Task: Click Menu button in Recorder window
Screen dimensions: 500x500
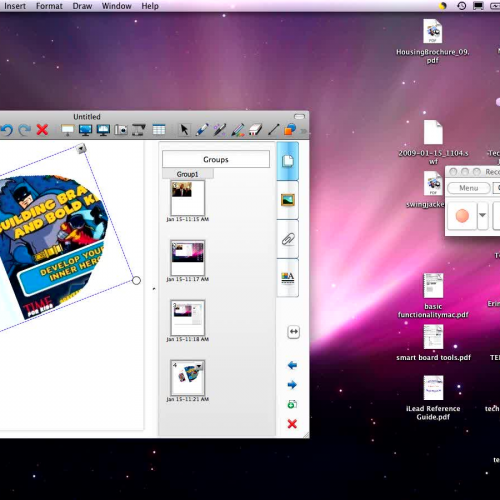Action: click(x=469, y=188)
